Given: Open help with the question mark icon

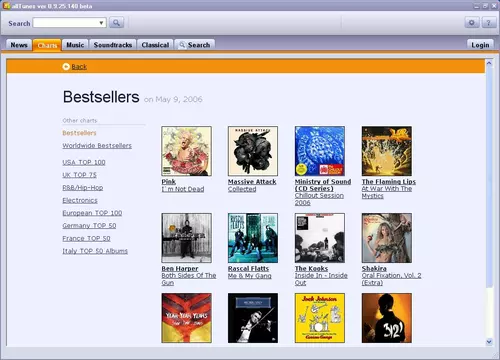Looking at the screenshot, I should coord(489,23).
